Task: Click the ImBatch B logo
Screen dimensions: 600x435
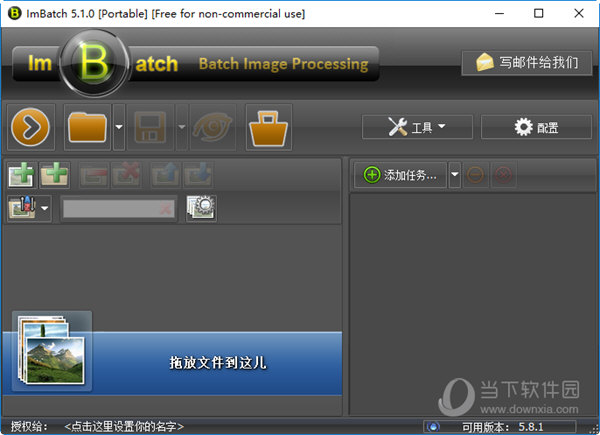Action: [x=94, y=63]
